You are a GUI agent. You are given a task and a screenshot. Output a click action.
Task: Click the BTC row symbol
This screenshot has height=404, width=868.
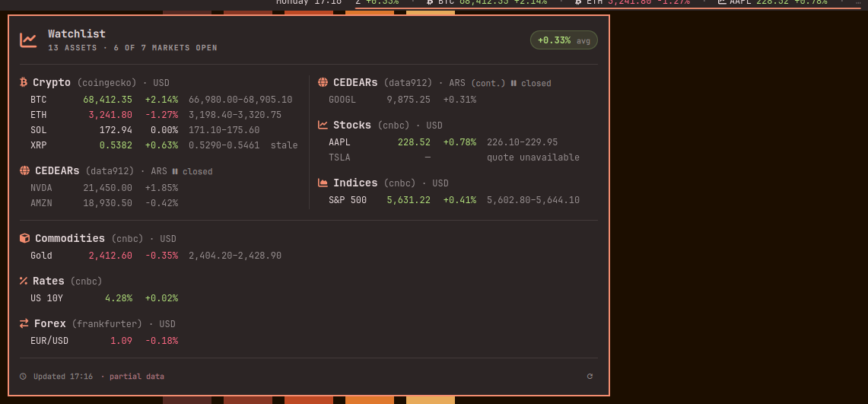click(x=39, y=100)
